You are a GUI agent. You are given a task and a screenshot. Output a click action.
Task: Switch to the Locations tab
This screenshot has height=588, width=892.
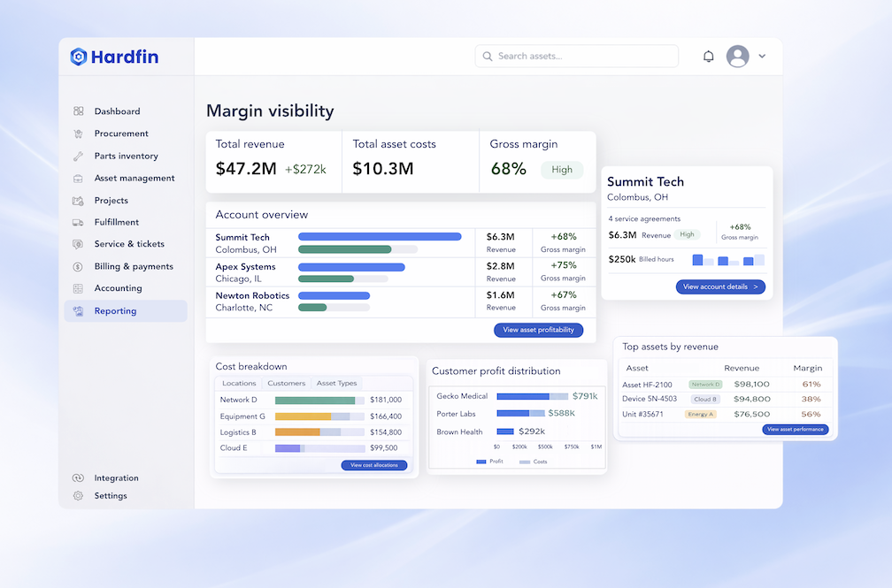[238, 383]
